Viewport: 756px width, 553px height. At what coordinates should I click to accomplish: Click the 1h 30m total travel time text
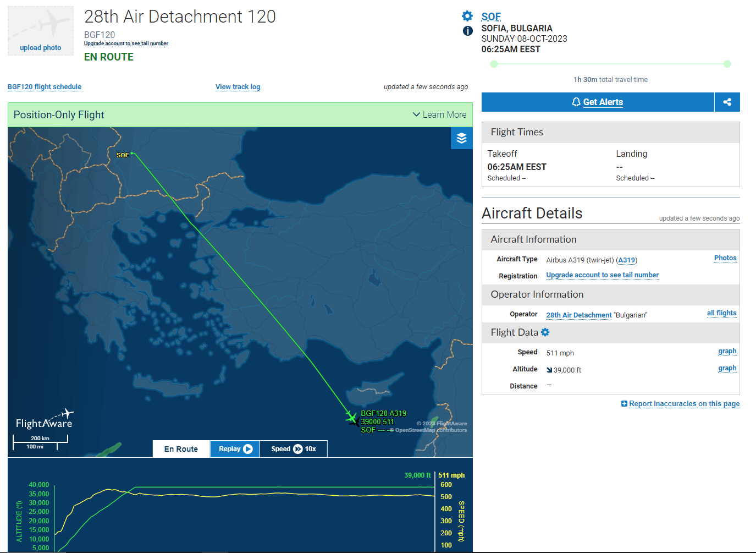coord(610,80)
